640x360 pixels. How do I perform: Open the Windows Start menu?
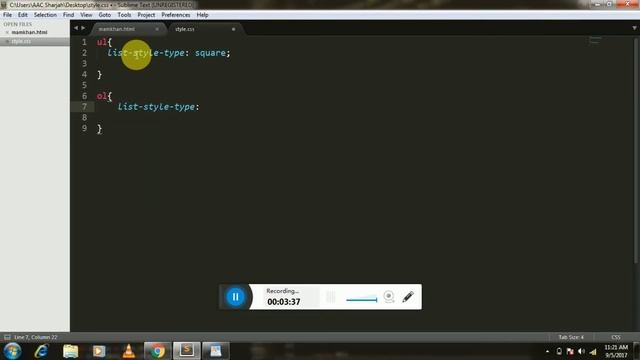pyautogui.click(x=12, y=351)
